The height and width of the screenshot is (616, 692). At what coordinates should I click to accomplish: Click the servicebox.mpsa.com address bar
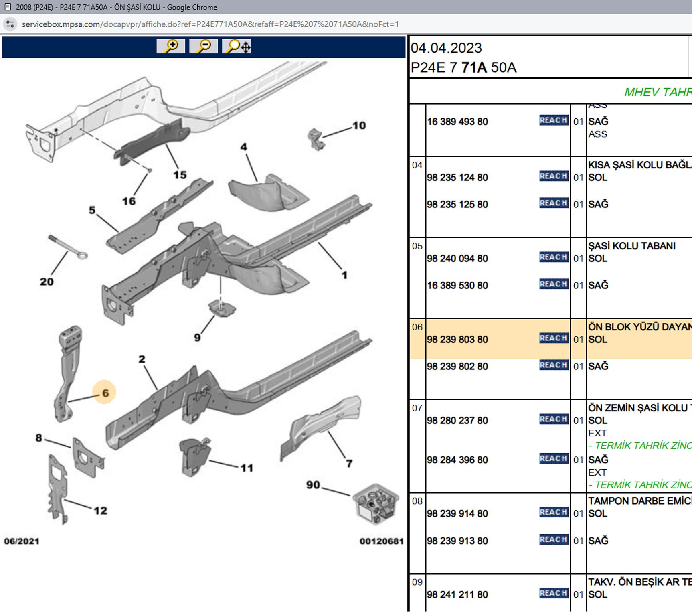(x=210, y=24)
